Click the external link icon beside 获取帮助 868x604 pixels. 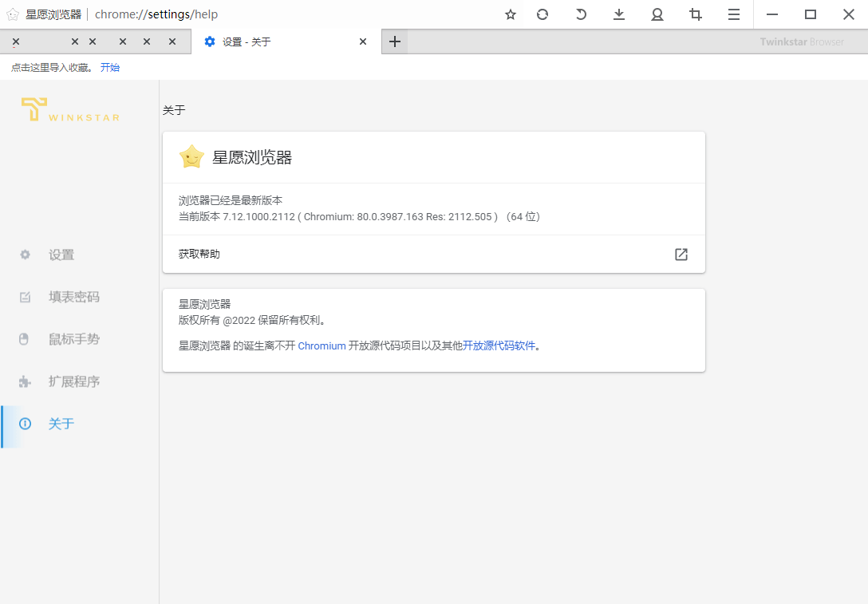point(681,255)
